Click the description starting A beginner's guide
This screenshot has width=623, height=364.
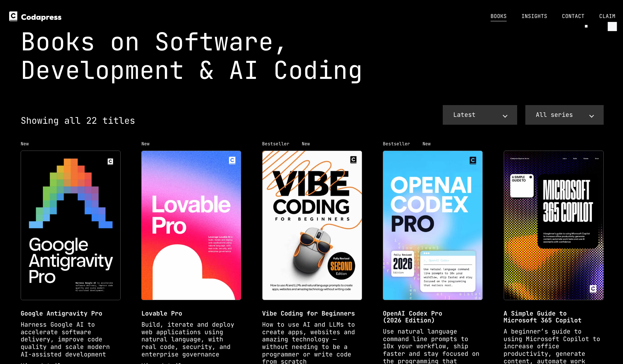pyautogui.click(x=552, y=346)
